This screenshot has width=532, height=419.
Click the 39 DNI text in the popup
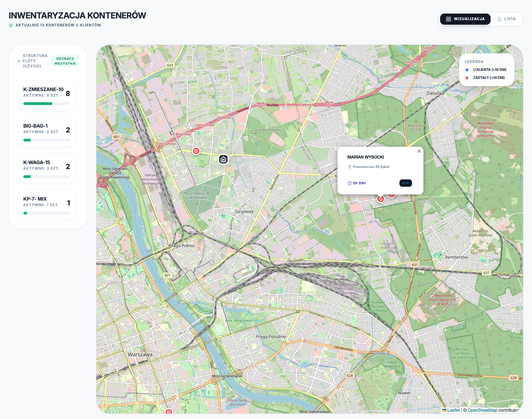click(x=359, y=183)
